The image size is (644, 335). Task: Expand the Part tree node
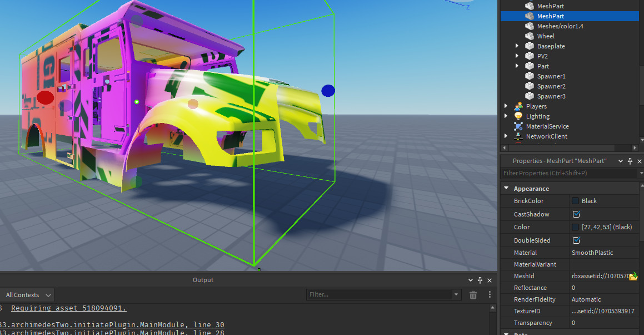[517, 66]
